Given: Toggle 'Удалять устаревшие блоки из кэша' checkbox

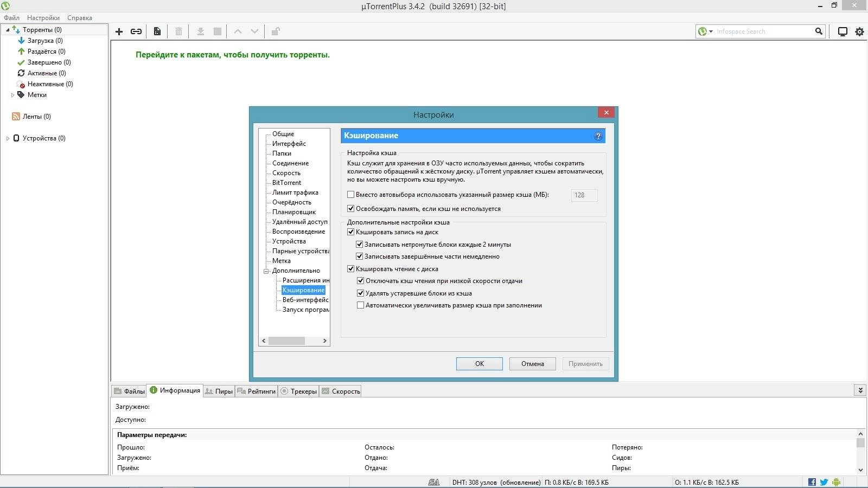Looking at the screenshot, I should pyautogui.click(x=360, y=293).
